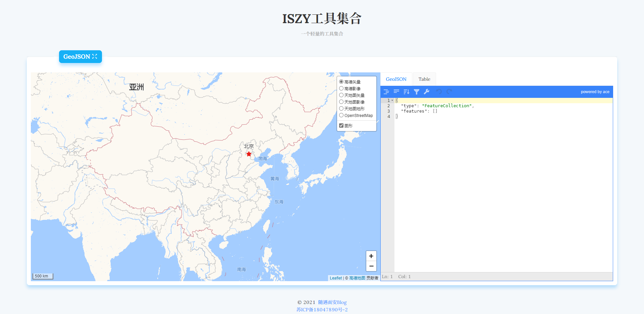This screenshot has height=314, width=644.
Task: Click the Leaflet attribution link
Action: click(335, 278)
